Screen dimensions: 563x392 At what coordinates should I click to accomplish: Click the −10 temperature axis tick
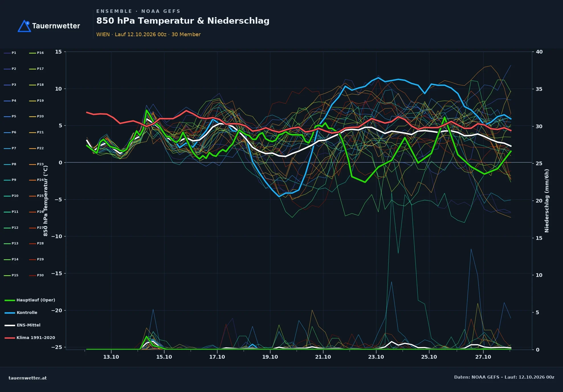(x=57, y=236)
